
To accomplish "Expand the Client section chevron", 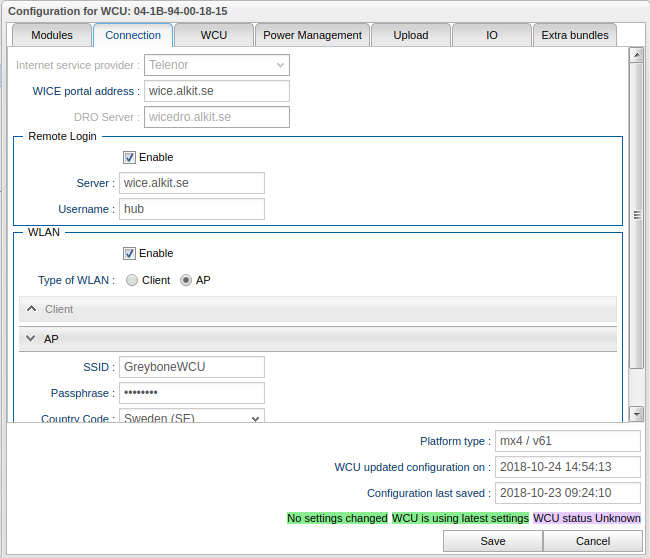I will (31, 310).
